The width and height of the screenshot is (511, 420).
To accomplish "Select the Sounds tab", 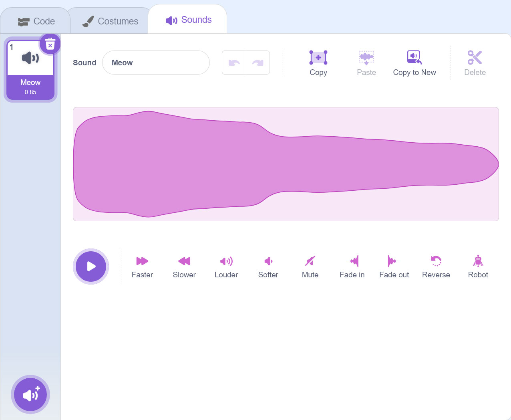I will tap(188, 20).
